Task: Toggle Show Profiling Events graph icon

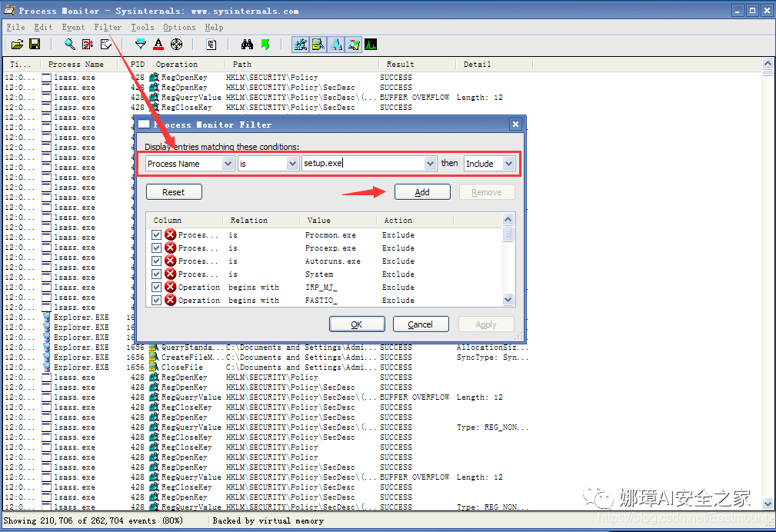Action: click(x=371, y=45)
